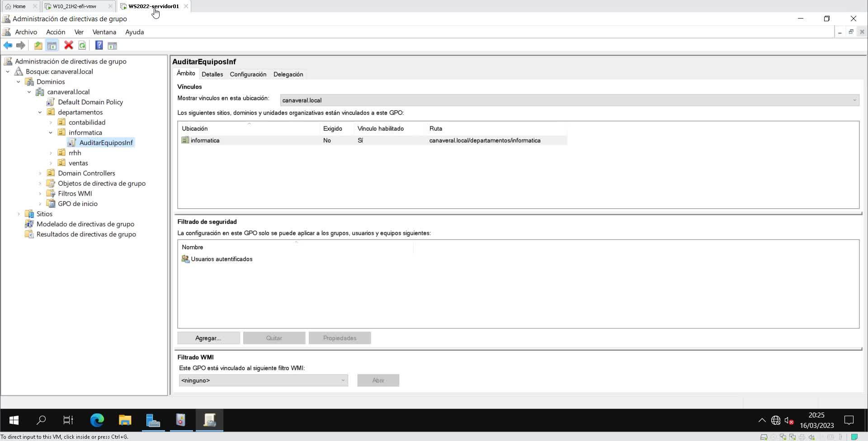The image size is (868, 441).
Task: Switch to the Delegación tab
Action: (288, 75)
